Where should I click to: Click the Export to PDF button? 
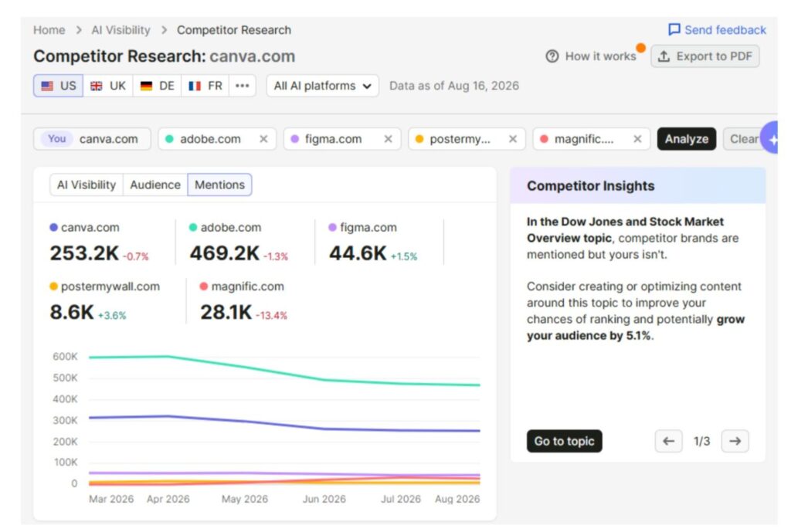[704, 56]
